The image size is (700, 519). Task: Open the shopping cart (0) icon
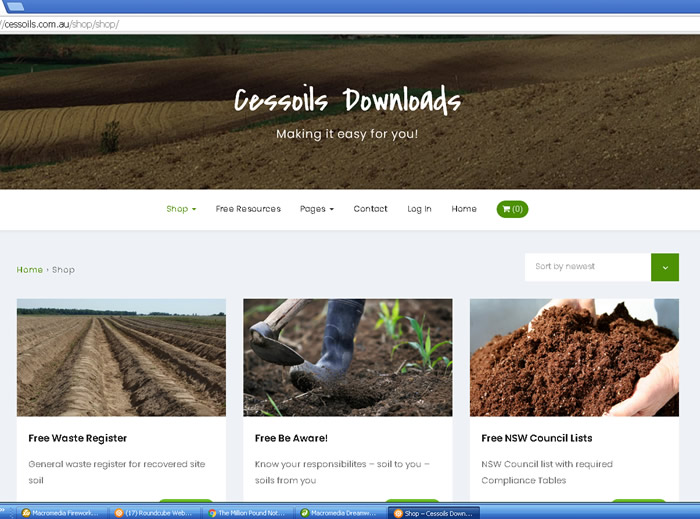pos(512,209)
